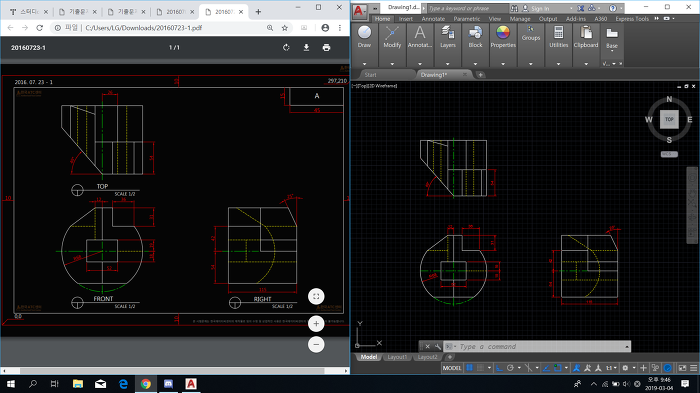The width and height of the screenshot is (700, 393).
Task: Open Chrome three-dot menu
Action: pyautogui.click(x=340, y=28)
